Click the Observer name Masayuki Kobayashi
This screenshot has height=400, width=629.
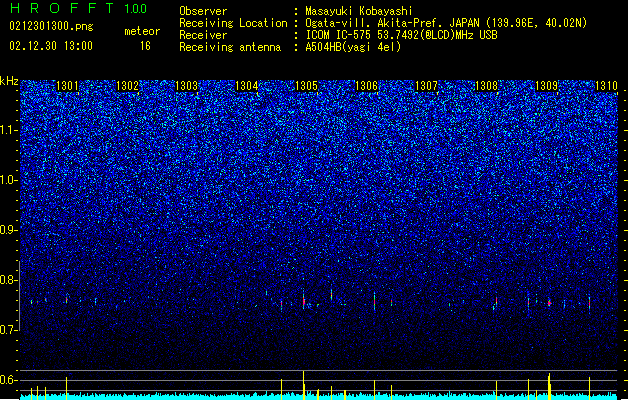pyautogui.click(x=359, y=11)
